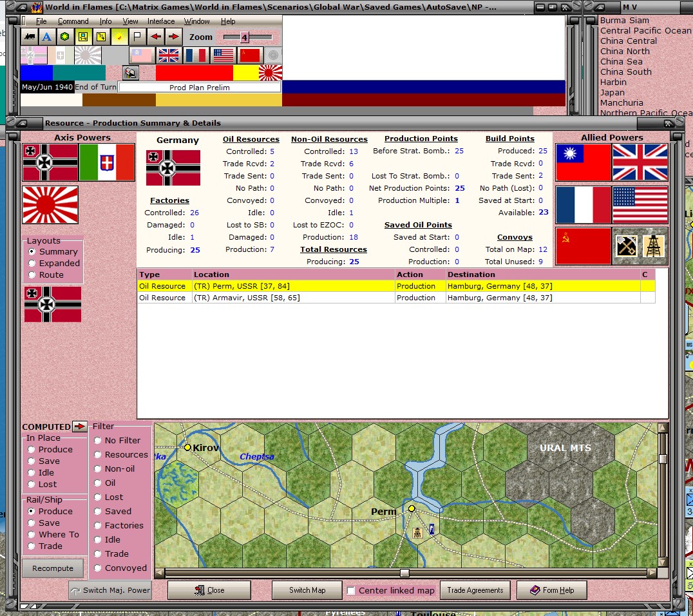693x616 pixels.
Task: Select Where To under Rail/Ship
Action: tap(53, 535)
